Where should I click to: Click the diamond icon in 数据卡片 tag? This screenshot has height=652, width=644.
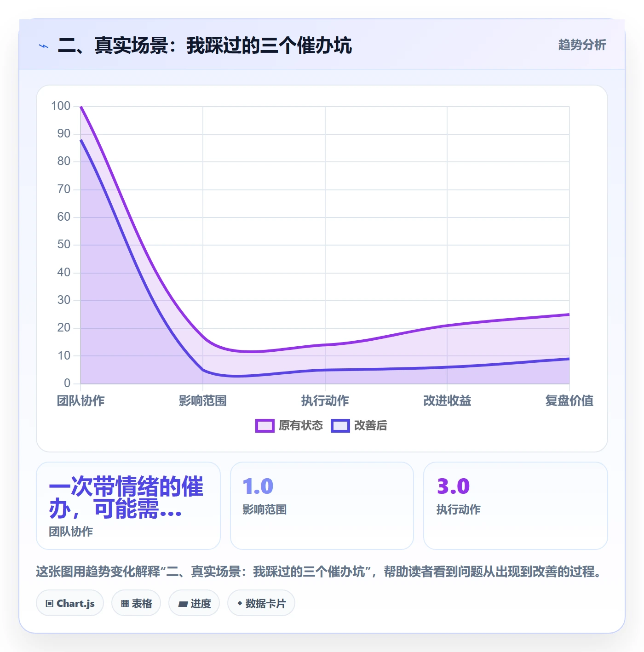240,603
